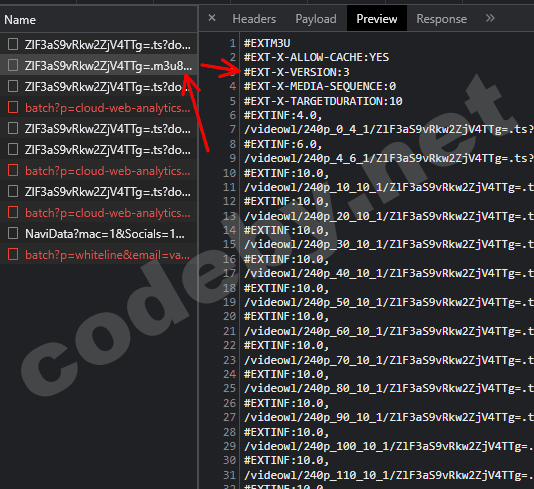Click the /videowl/240p_90_10_1 segment path
This screenshot has width=534, height=489.
click(389, 417)
